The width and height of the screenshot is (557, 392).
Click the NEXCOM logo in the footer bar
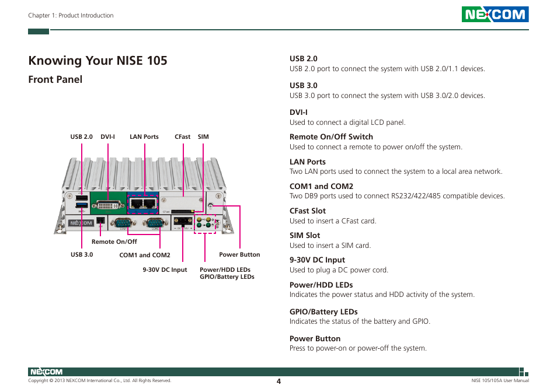pos(47,372)
